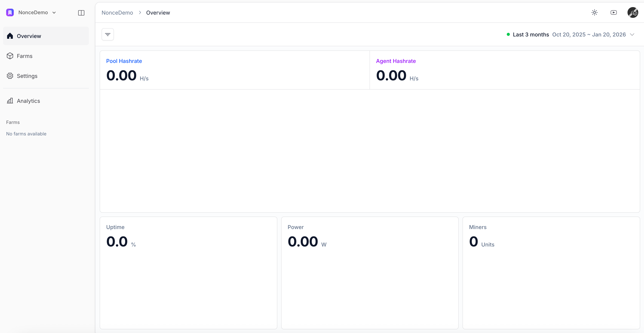Click the Farms box icon in sidebar
The height and width of the screenshot is (333, 644).
coord(10,56)
